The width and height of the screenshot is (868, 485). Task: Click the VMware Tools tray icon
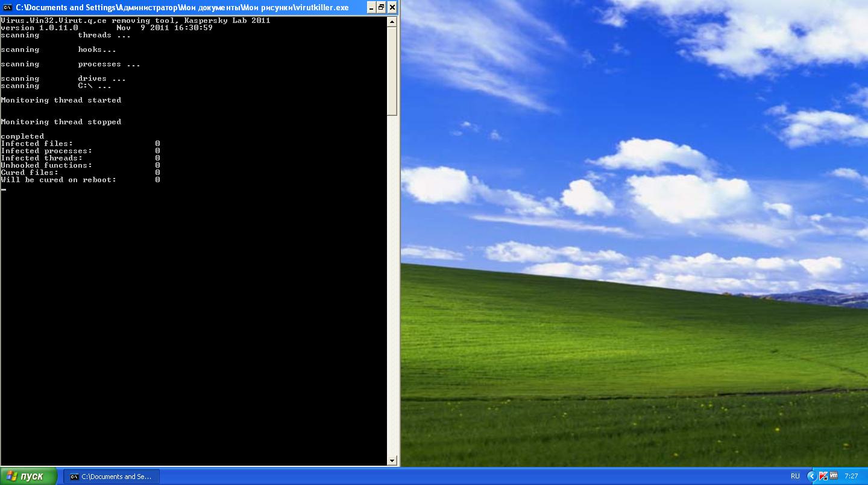[x=834, y=476]
